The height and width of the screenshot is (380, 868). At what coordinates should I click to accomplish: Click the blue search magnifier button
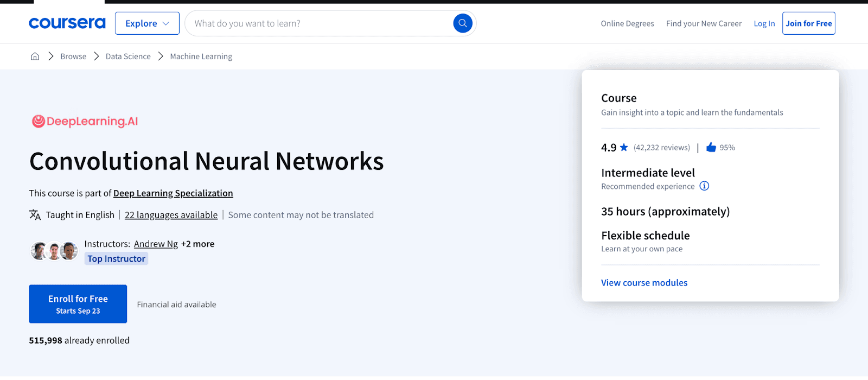[463, 23]
